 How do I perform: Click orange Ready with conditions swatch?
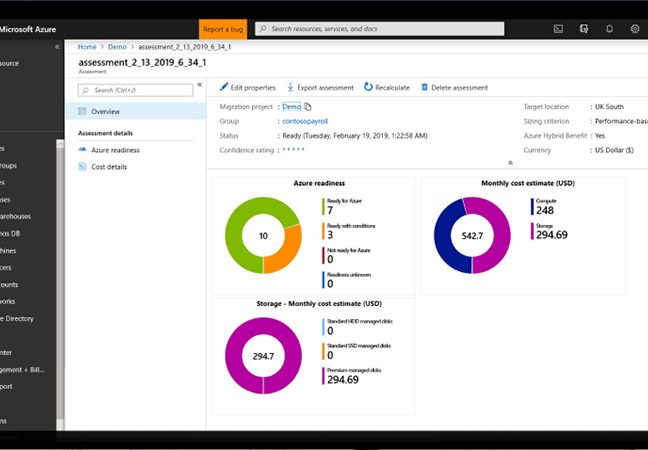[x=323, y=231]
